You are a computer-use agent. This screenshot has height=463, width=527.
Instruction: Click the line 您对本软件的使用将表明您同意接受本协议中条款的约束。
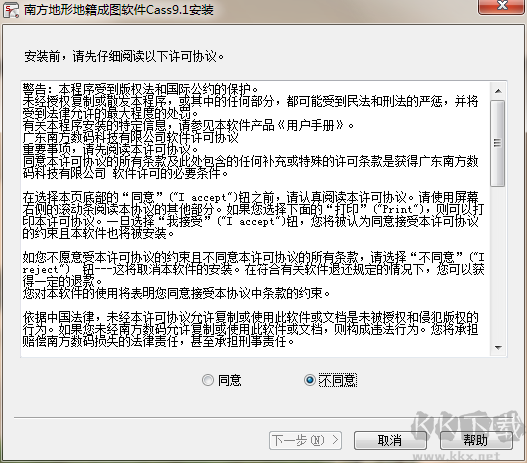click(176, 294)
